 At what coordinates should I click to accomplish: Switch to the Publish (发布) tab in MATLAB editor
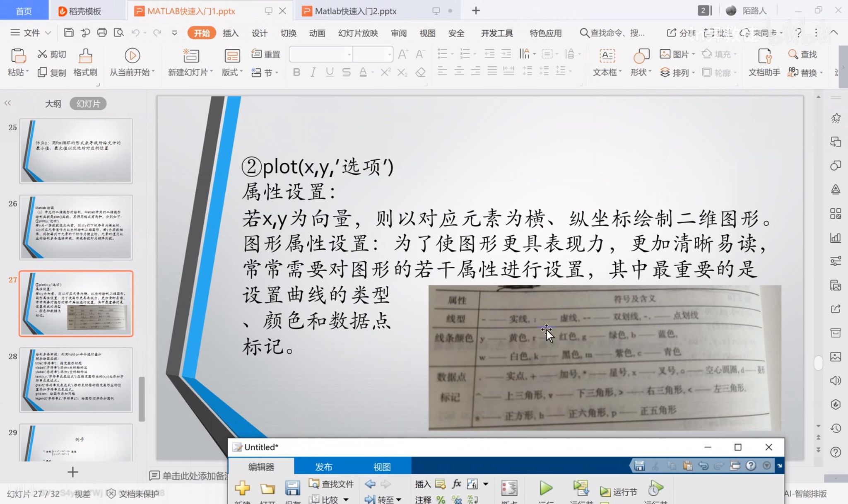[x=323, y=467]
